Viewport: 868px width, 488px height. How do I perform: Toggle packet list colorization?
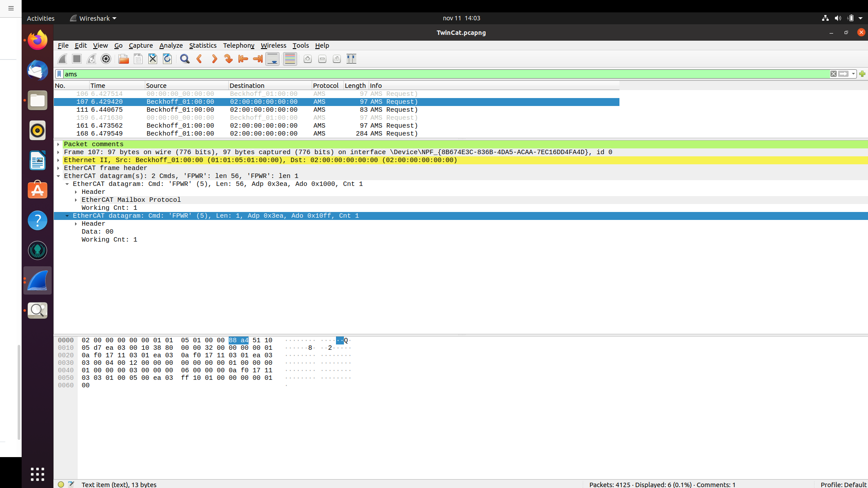click(290, 59)
